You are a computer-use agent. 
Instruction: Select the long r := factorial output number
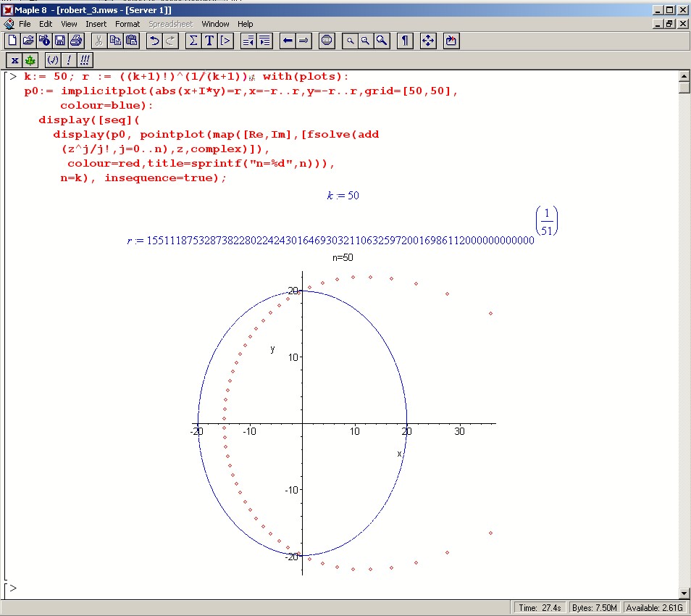340,241
